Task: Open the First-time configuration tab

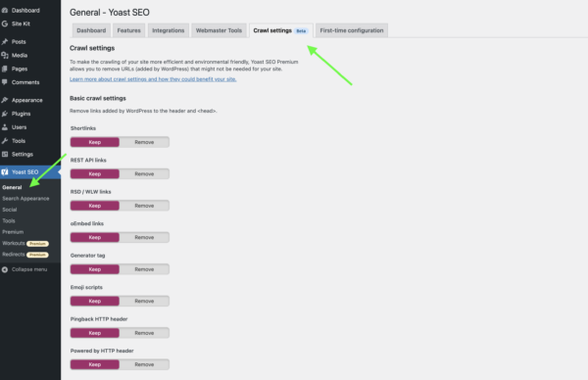Action: click(352, 30)
